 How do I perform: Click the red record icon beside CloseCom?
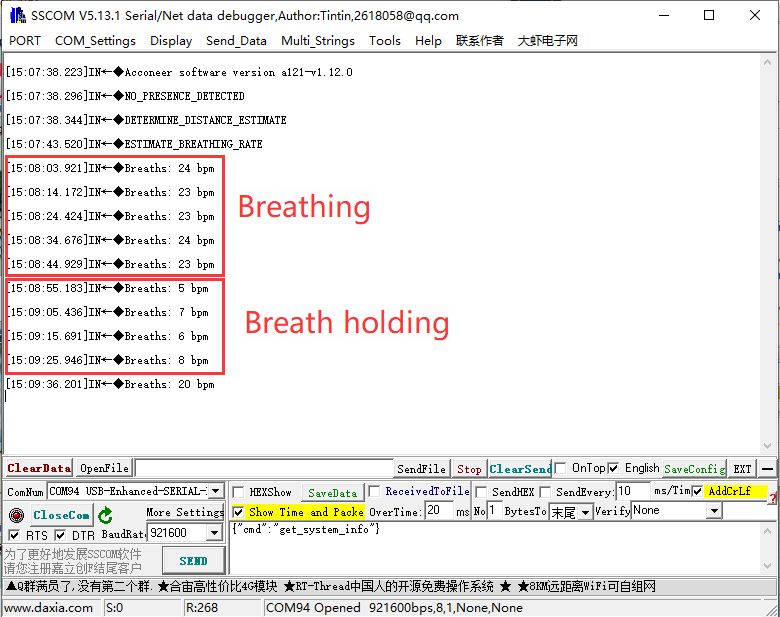click(x=15, y=515)
